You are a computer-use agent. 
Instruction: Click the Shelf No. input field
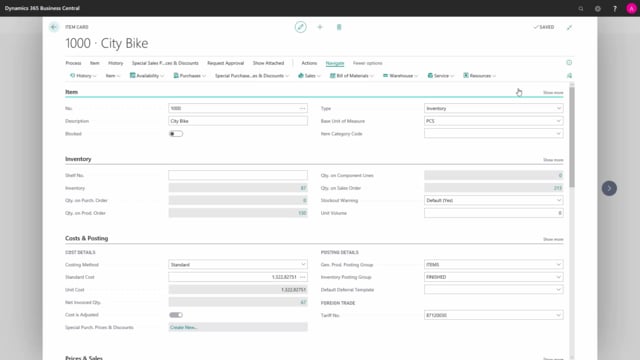[238, 175]
